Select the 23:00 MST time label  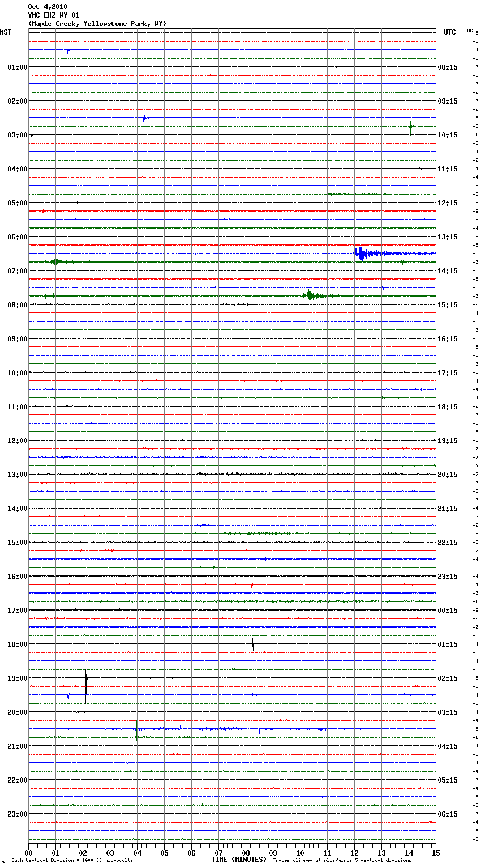18,814
